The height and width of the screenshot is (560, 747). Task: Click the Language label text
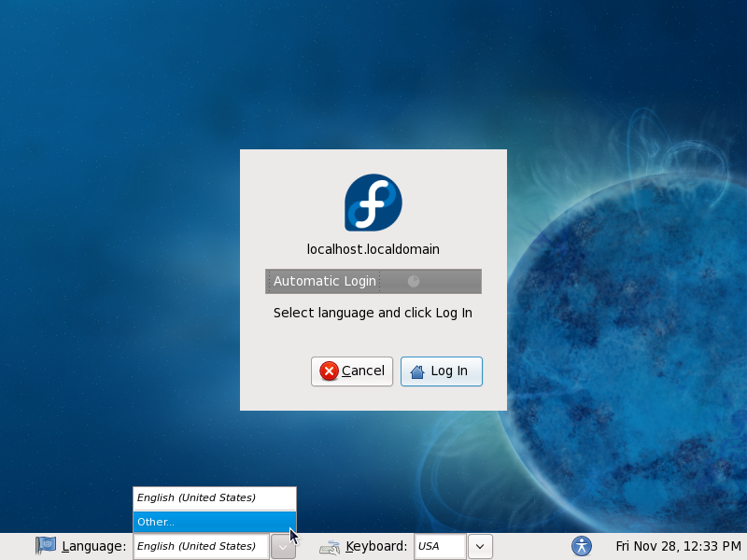click(x=93, y=546)
